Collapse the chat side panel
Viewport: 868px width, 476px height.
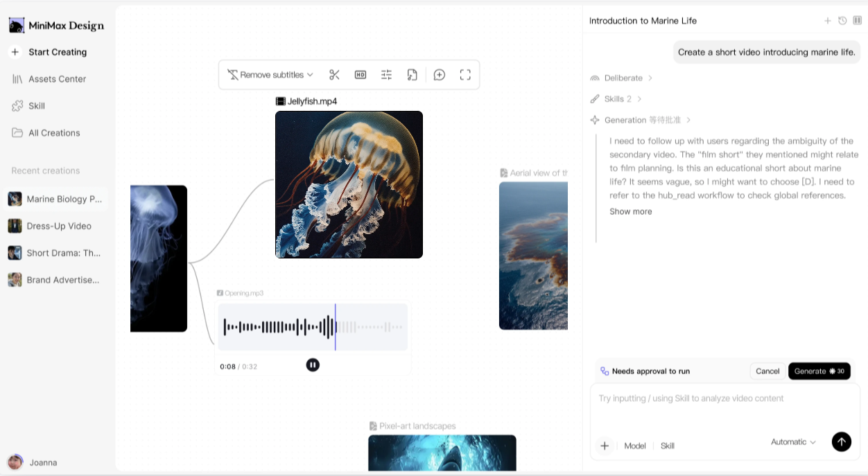(x=857, y=21)
